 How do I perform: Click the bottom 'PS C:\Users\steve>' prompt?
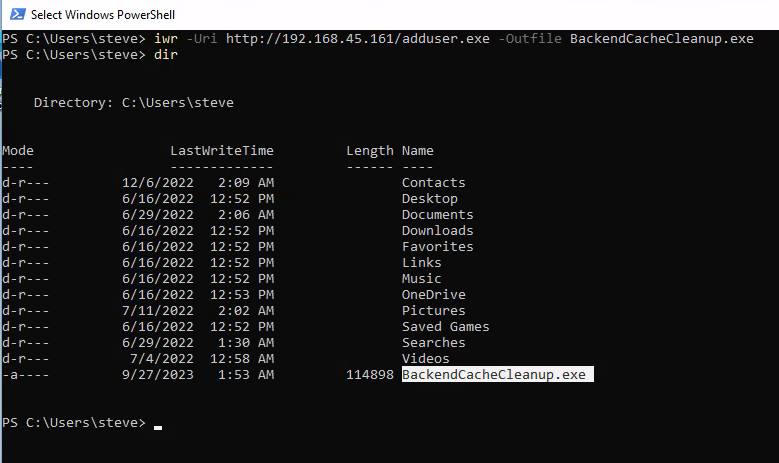click(74, 423)
